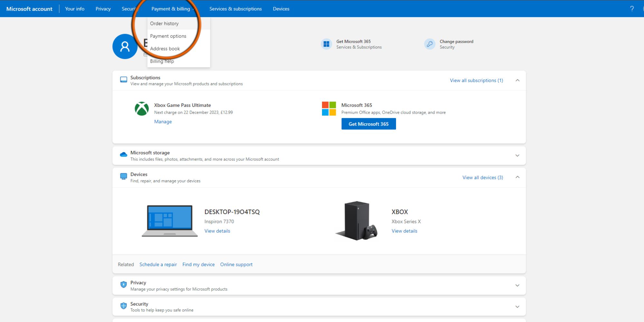Click the Privacy shield icon
The height and width of the screenshot is (322, 644).
tap(123, 284)
